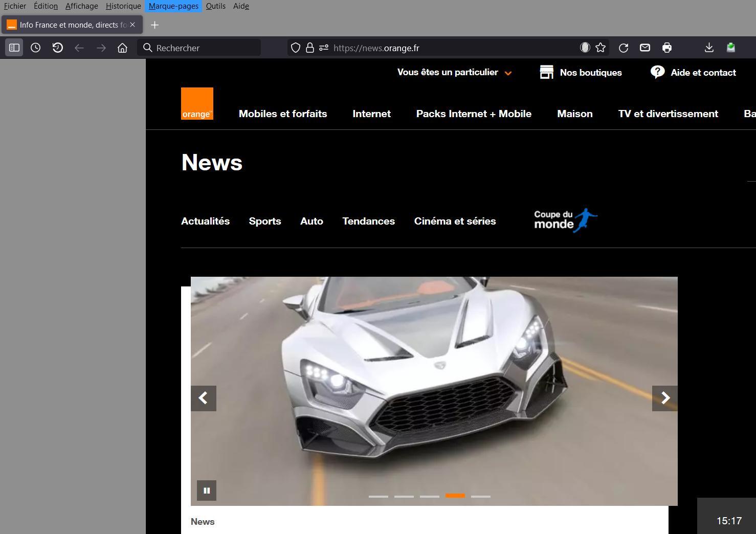Open the Orange homepage via the logo

pos(197,103)
